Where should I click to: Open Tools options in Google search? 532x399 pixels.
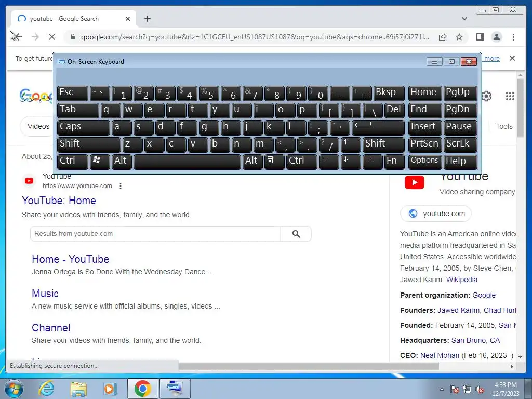[504, 126]
